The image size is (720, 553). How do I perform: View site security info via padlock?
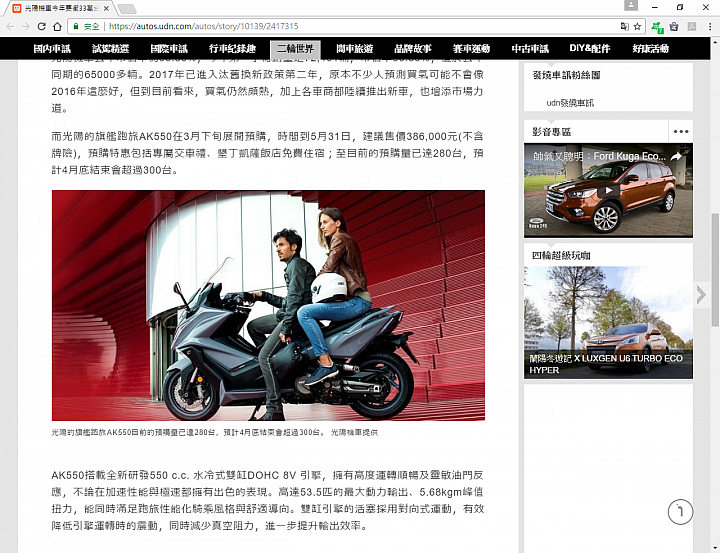point(76,26)
